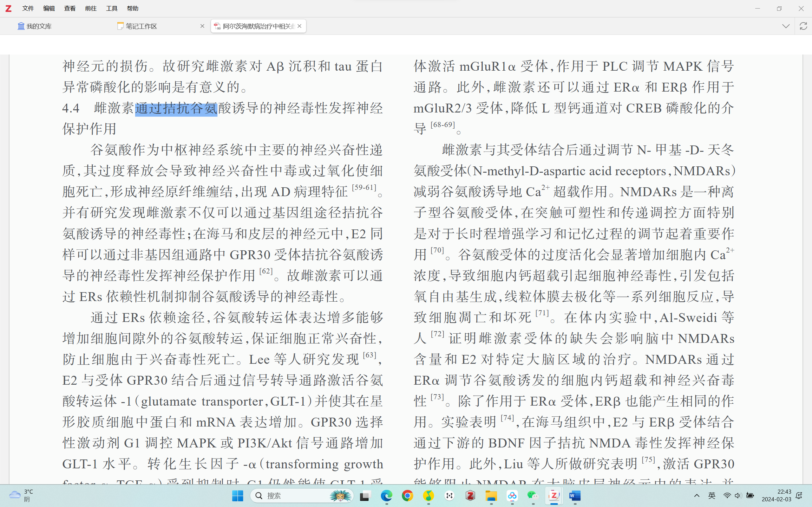Open the 工具 menu
The image size is (812, 507).
[112, 8]
